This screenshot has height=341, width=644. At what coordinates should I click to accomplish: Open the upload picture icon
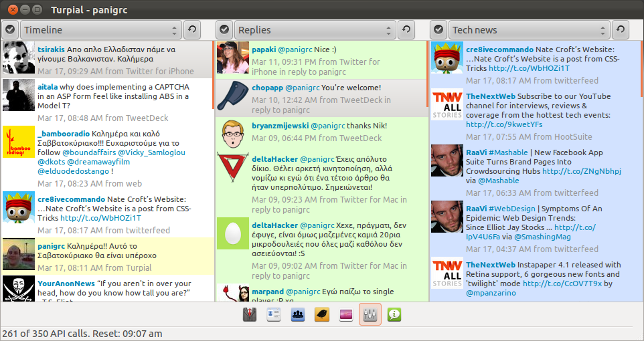(346, 315)
